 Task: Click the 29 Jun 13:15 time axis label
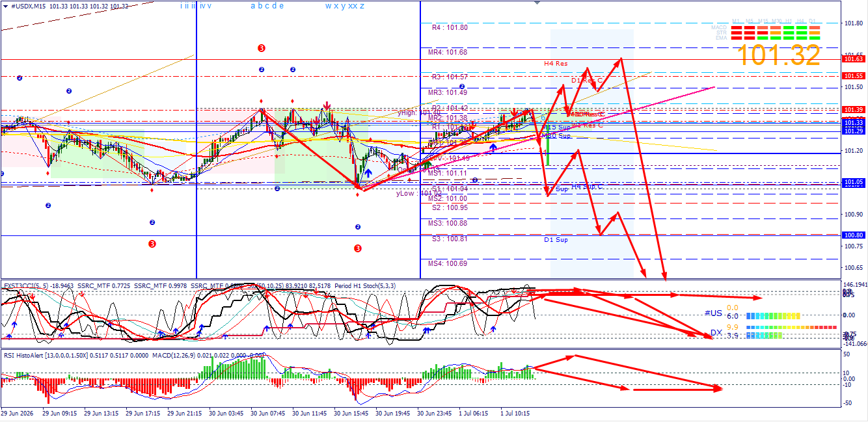(x=102, y=413)
